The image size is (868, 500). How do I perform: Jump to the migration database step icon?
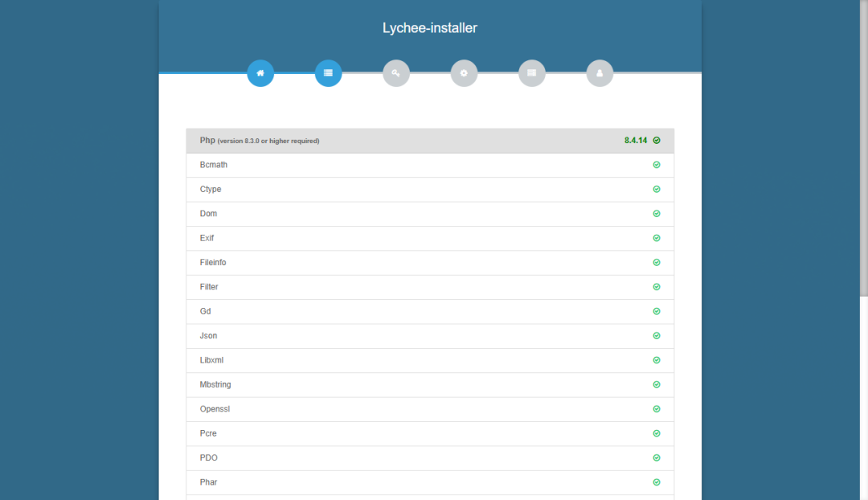[532, 73]
